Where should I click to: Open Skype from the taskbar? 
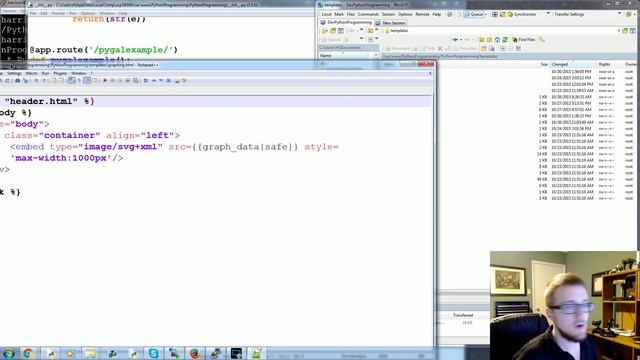153,353
